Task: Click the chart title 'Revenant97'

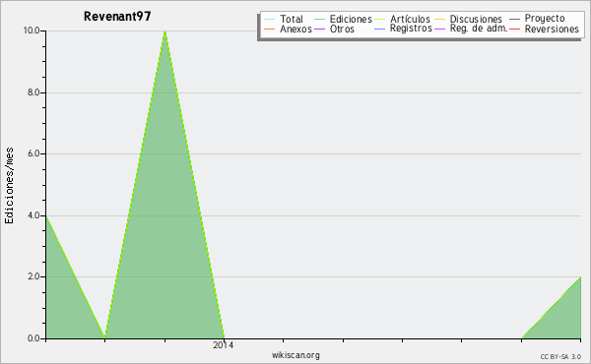Action: coord(117,16)
